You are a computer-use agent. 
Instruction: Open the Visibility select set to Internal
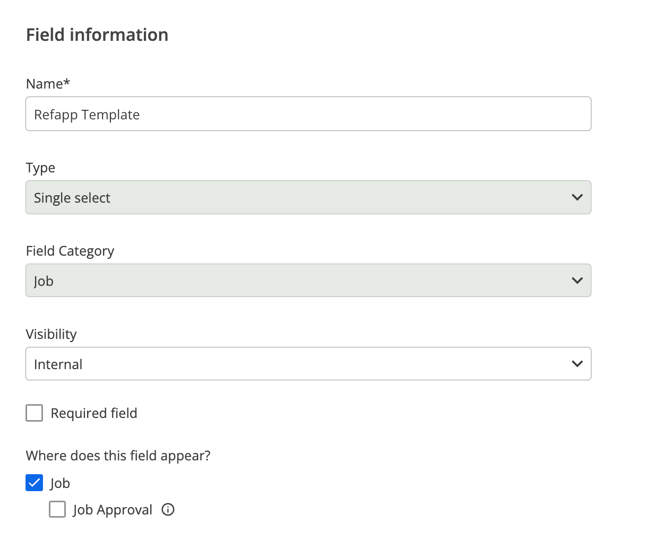[309, 364]
